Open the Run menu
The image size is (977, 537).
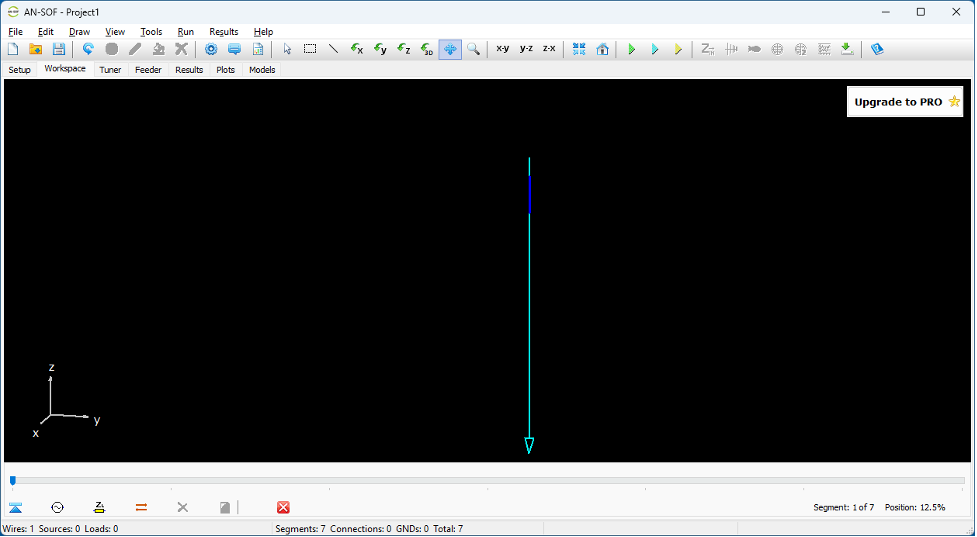pos(185,32)
